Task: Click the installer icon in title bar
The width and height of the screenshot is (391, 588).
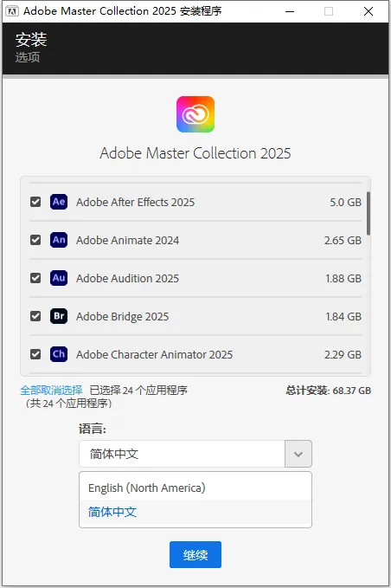Action: 12,11
